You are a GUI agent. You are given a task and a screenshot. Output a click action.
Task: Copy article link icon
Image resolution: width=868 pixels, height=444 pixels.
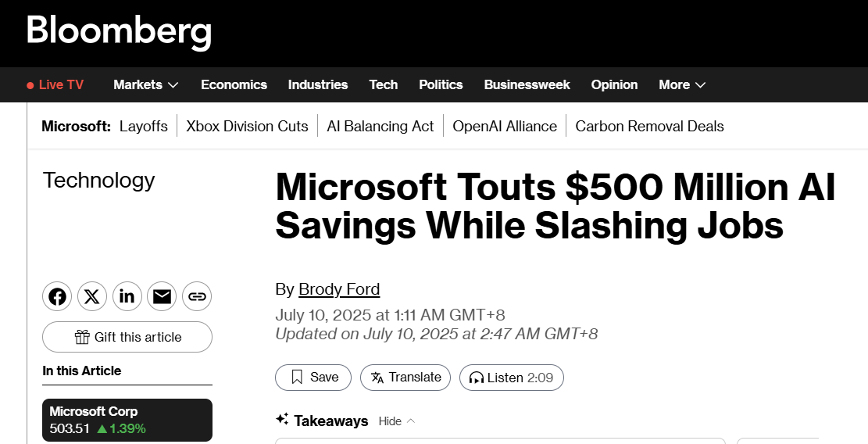197,296
